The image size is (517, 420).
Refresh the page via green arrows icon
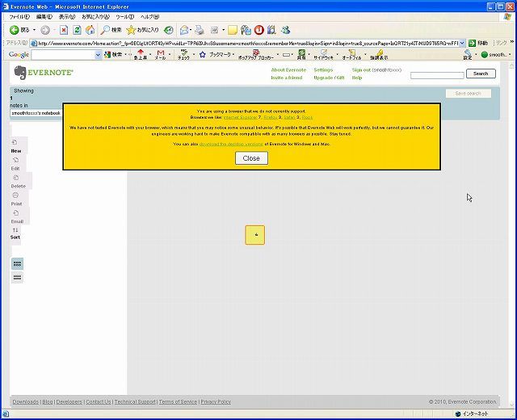[78, 30]
